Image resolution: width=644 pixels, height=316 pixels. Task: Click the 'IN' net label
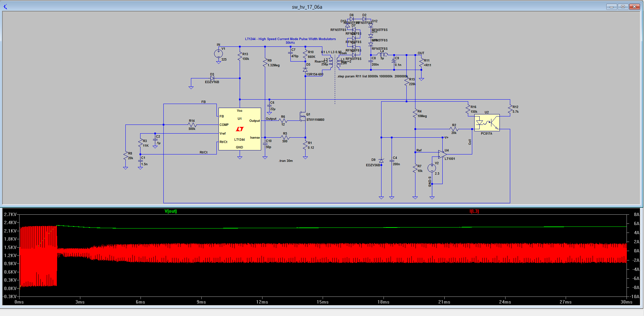click(x=218, y=44)
